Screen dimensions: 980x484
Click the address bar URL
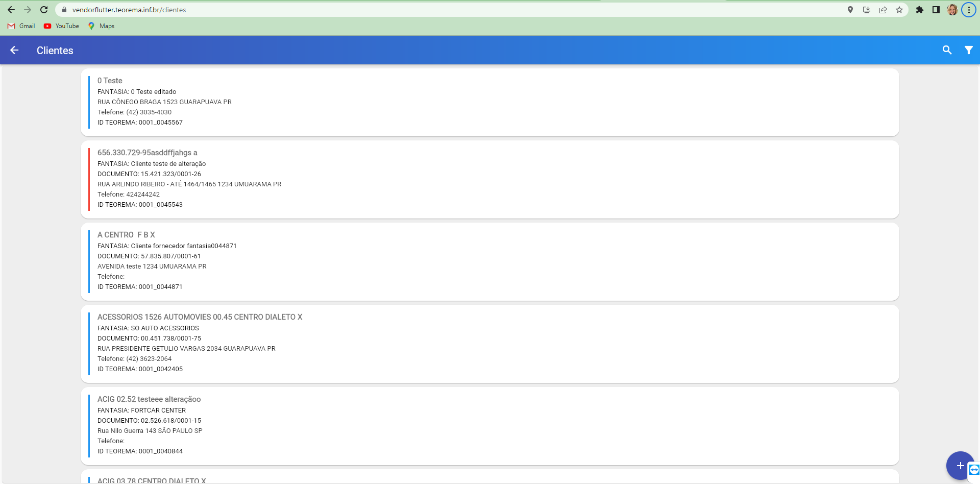[129, 10]
